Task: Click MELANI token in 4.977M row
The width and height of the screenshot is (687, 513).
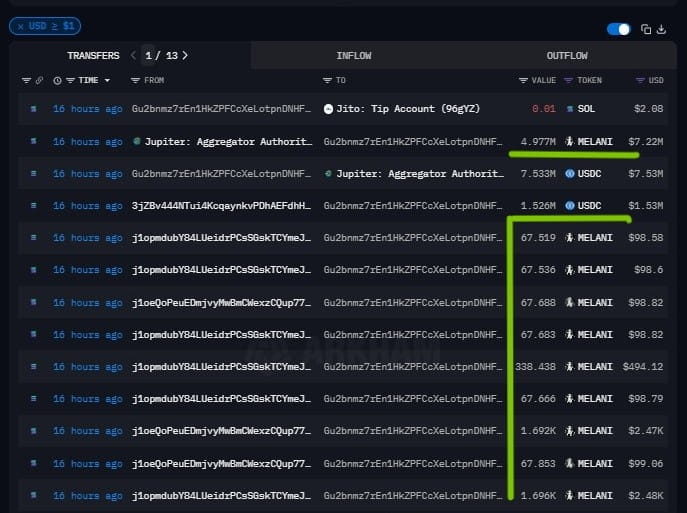Action: (x=595, y=142)
